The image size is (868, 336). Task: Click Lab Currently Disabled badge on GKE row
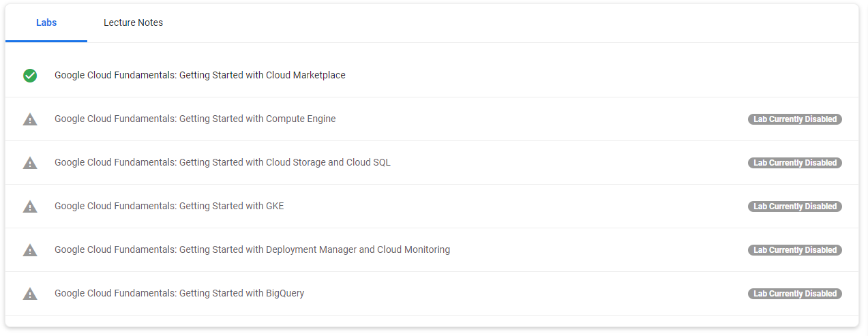pyautogui.click(x=795, y=207)
